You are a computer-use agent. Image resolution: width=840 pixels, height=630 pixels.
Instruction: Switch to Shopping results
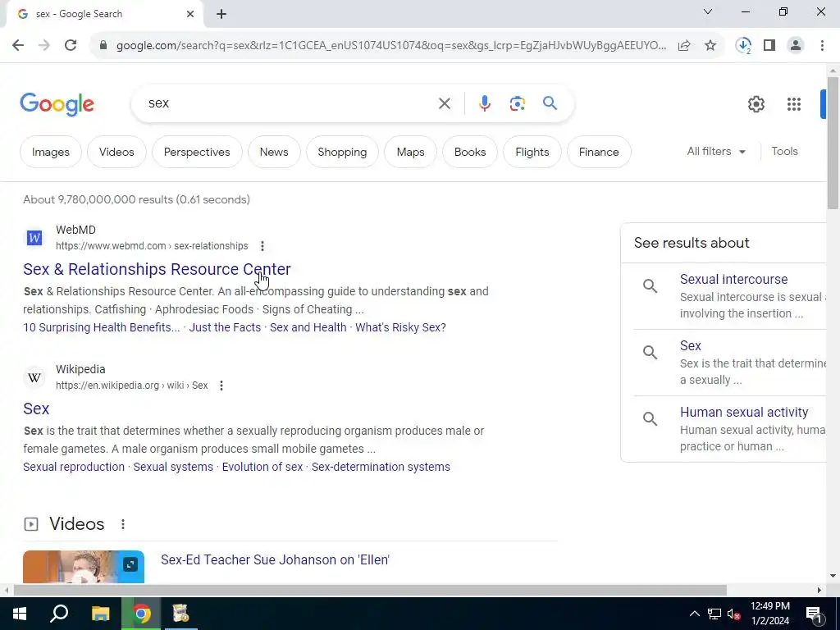[342, 152]
